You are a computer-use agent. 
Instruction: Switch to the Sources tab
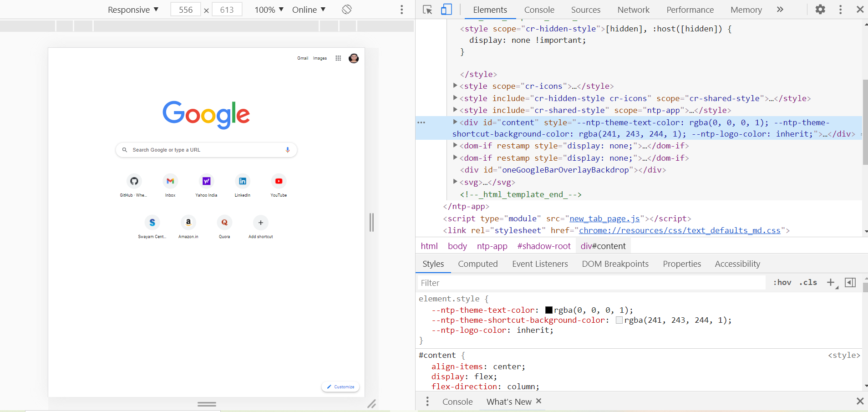(x=585, y=10)
